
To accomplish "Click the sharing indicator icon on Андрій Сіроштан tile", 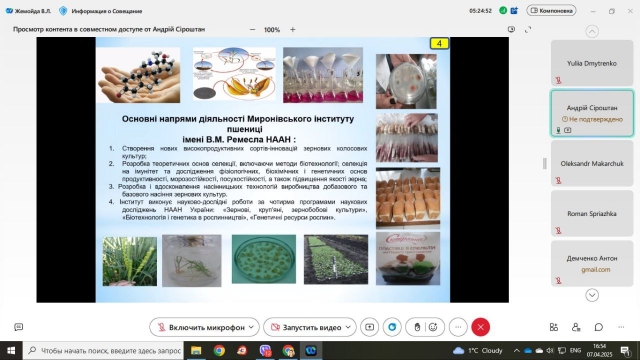I will 568,130.
